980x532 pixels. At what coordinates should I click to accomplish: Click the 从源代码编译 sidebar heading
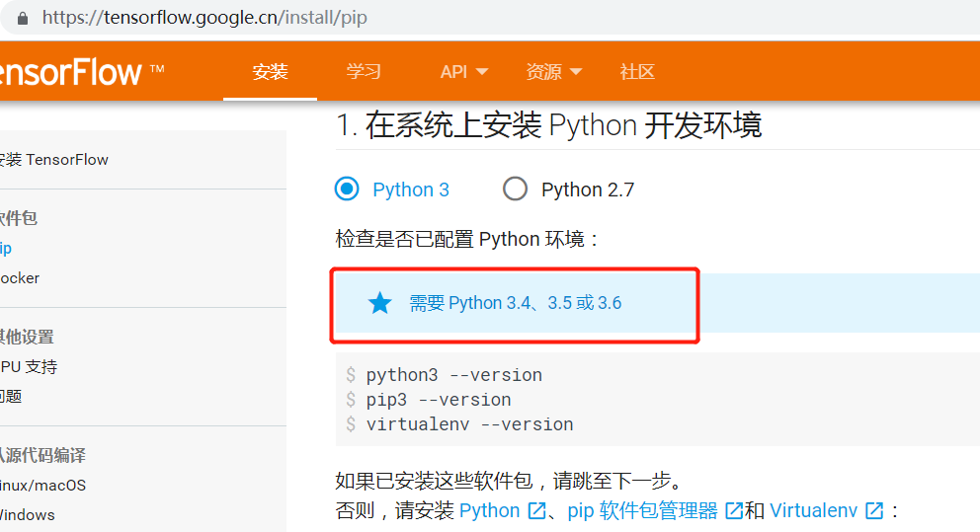coord(42,455)
